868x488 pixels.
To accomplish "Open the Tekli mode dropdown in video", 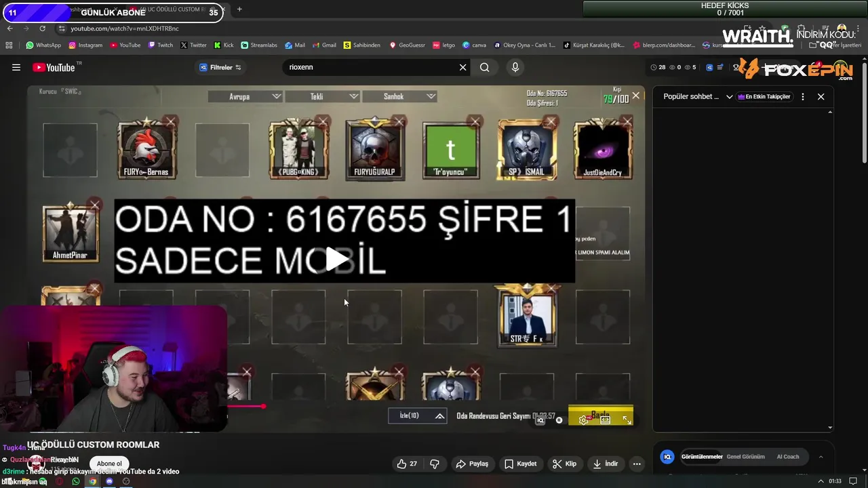I will click(322, 96).
